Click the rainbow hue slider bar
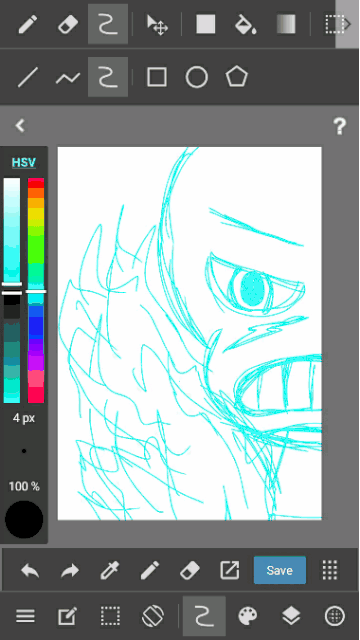 point(36,290)
